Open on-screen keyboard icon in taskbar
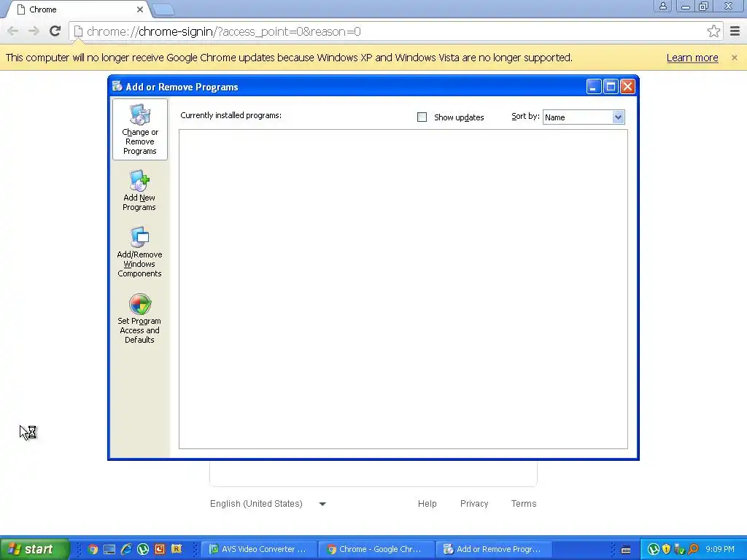The width and height of the screenshot is (747, 560). [626, 550]
